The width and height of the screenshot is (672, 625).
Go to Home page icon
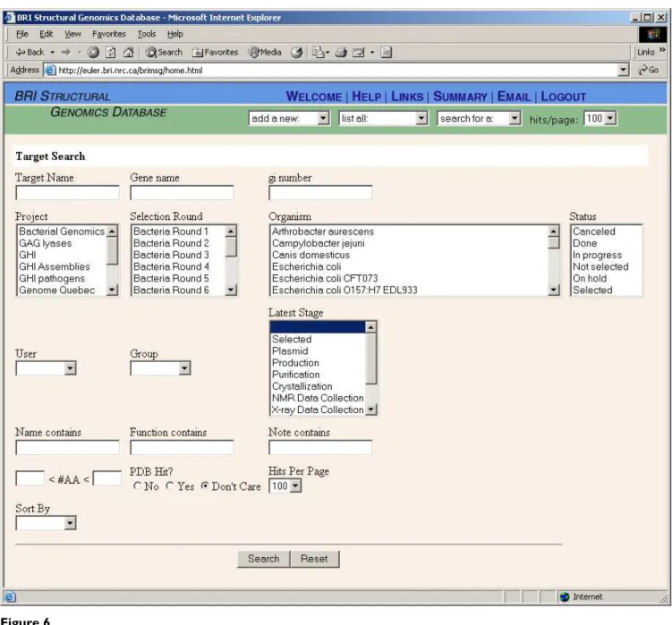(128, 52)
